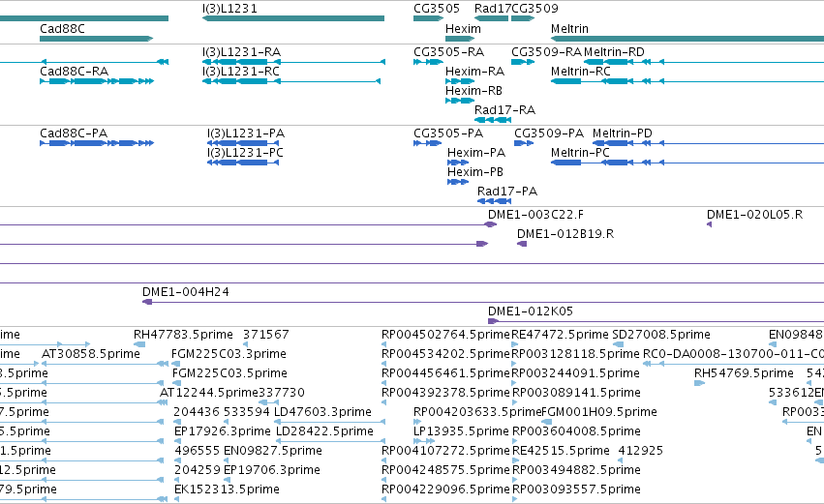This screenshot has width=824, height=504.
Task: Click the l(3)L1231-PA protein label
Action: pyautogui.click(x=246, y=133)
